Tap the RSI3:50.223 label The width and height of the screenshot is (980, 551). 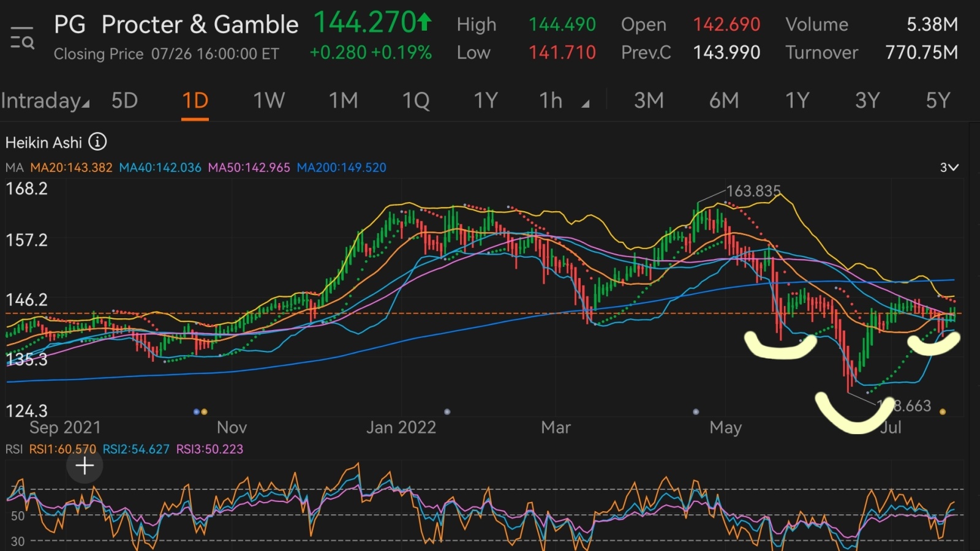[x=209, y=449]
